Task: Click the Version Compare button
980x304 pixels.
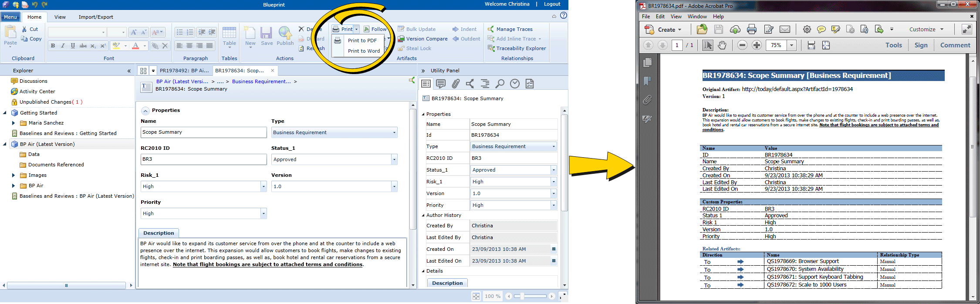Action: [422, 39]
